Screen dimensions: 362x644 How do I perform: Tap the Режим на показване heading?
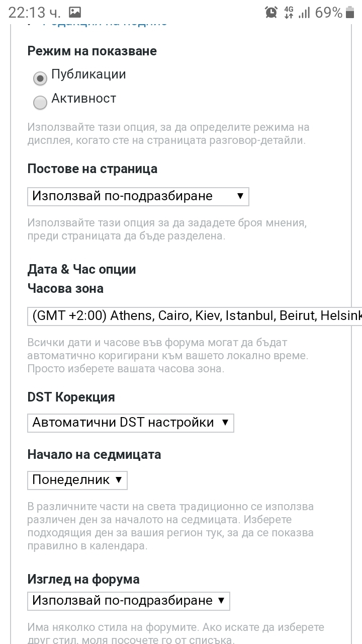pyautogui.click(x=92, y=51)
